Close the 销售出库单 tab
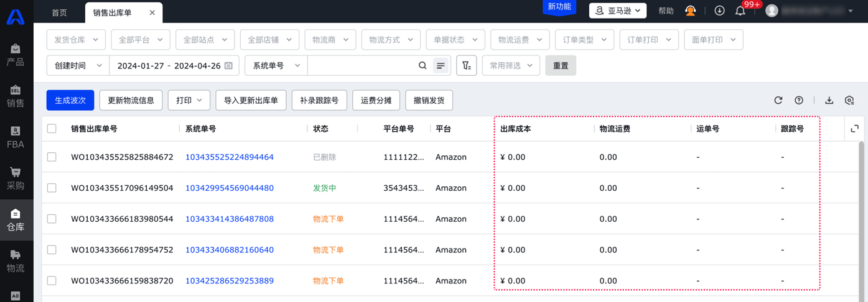This screenshot has width=868, height=302. 152,12
